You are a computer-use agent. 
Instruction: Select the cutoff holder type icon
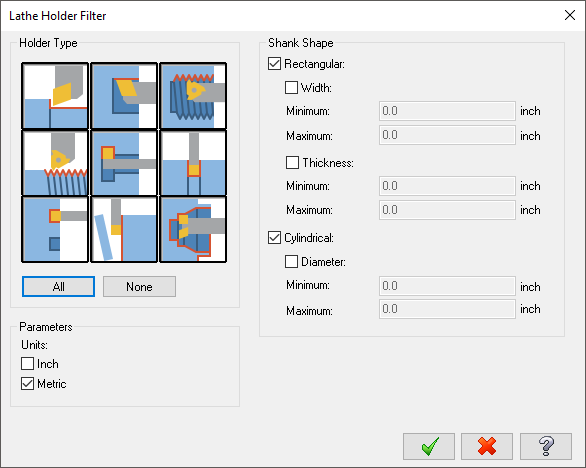coord(124,229)
